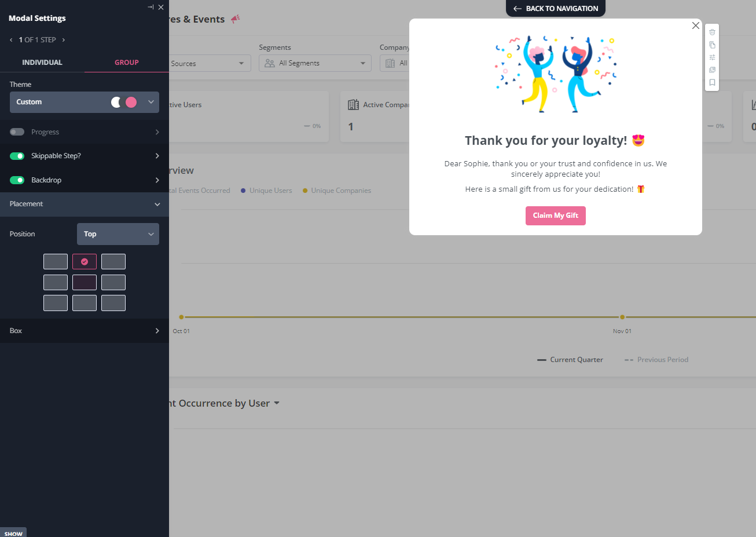
Task: Close the modal preview with the X
Action: 696,25
